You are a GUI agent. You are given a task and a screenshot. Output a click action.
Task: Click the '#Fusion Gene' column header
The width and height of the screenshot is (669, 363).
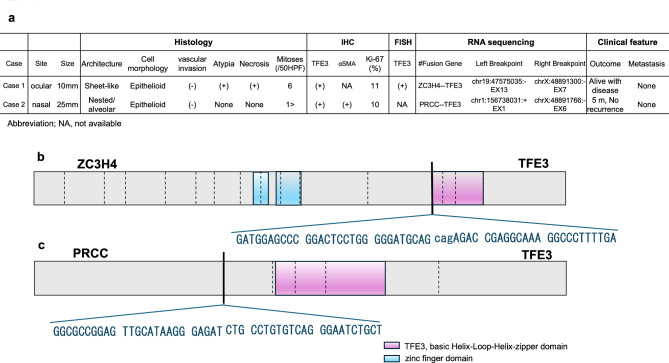click(x=440, y=64)
